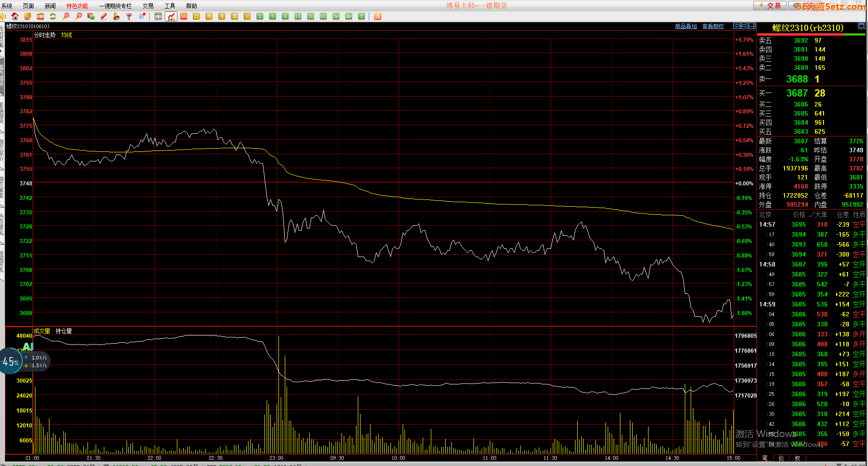The image size is (868, 466).
Task: Open the 特色功能 menu
Action: point(77,6)
